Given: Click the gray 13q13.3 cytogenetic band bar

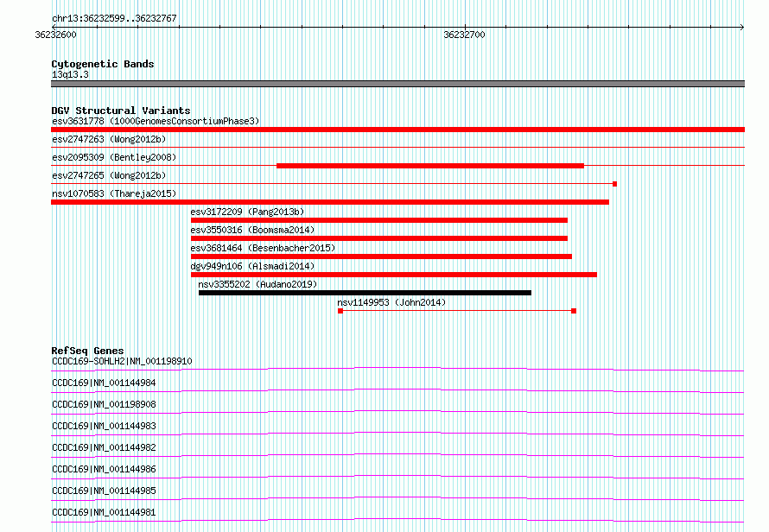Looking at the screenshot, I should (397, 84).
